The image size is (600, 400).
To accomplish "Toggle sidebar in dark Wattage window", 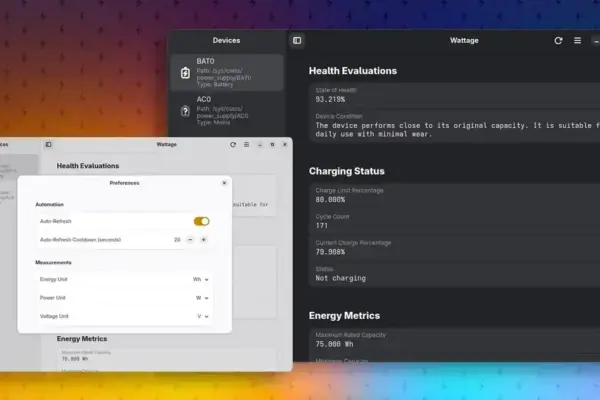I will [297, 41].
